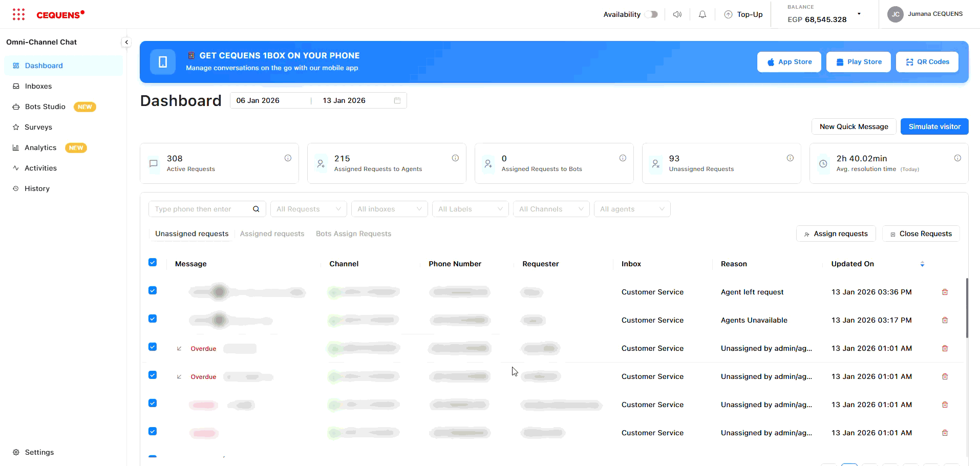The image size is (980, 466).
Task: Delete the 03:36 PM request row
Action: (945, 292)
